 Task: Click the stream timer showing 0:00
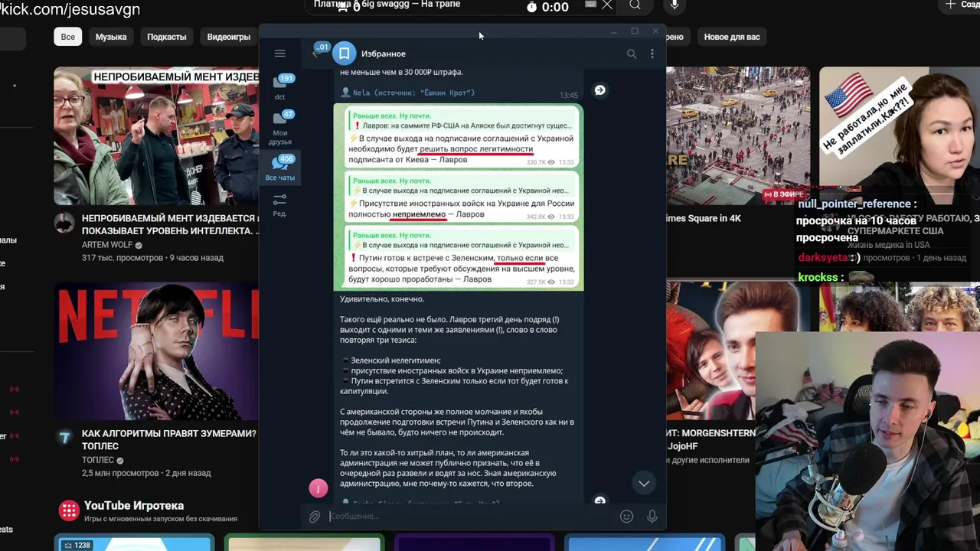548,7
